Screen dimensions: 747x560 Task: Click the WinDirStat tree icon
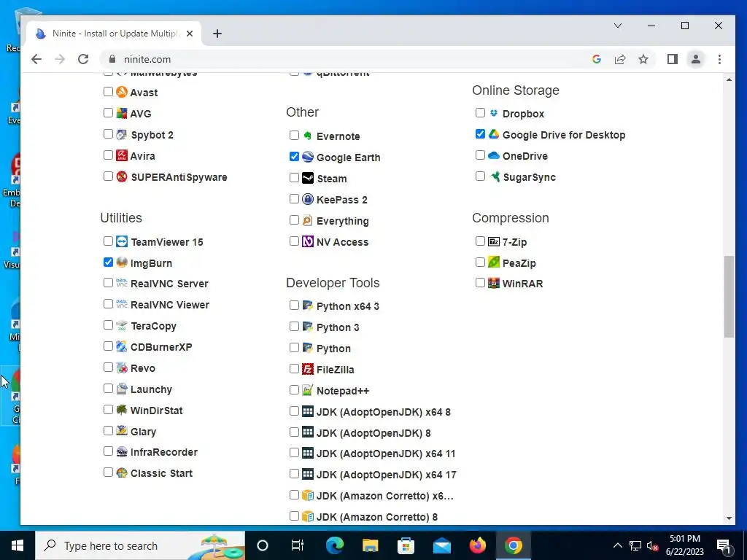click(122, 410)
